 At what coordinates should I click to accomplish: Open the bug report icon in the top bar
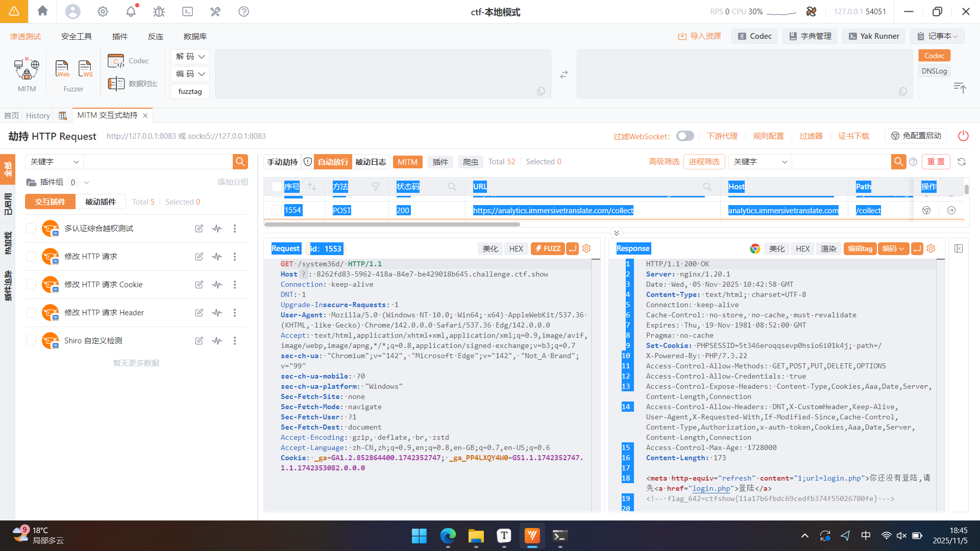coord(159,11)
